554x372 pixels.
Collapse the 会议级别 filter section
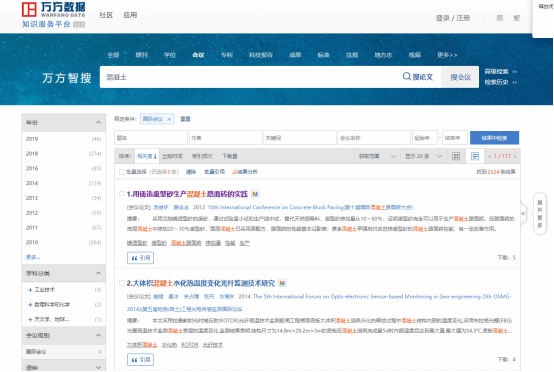(99, 335)
